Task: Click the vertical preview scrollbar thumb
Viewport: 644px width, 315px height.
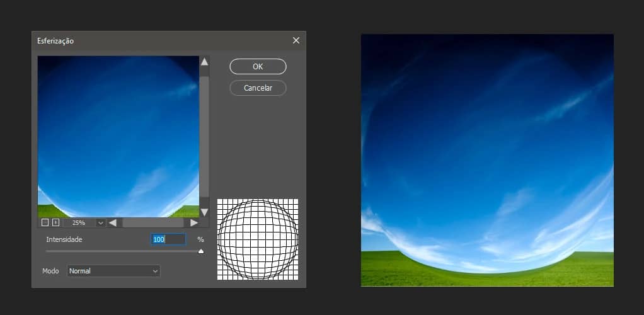Action: [204, 135]
